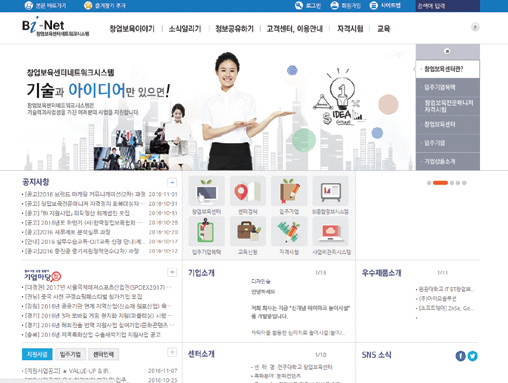This screenshot has width=508, height=383.
Task: Open the 기업마당 item mentioning SPOEX2017
Action: tap(97, 287)
